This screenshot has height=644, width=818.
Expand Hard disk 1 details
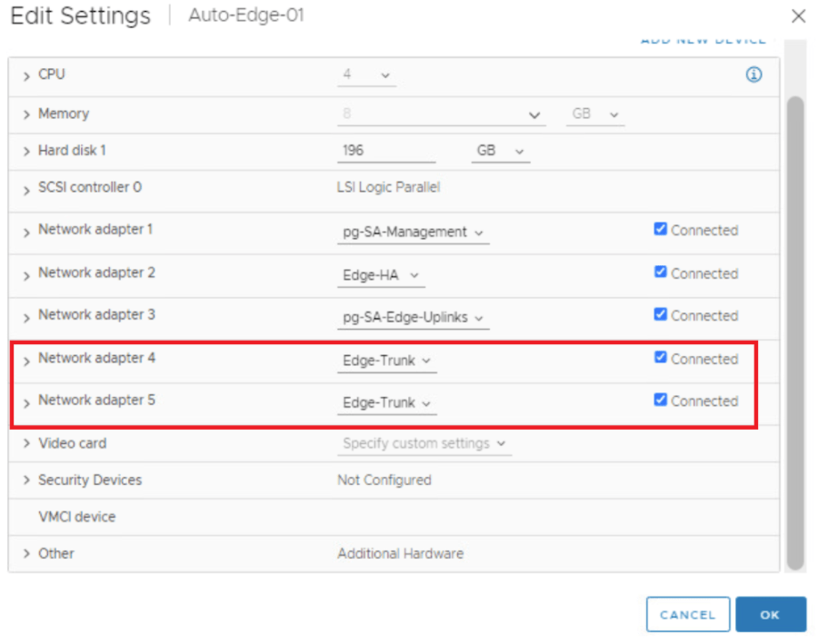point(27,152)
